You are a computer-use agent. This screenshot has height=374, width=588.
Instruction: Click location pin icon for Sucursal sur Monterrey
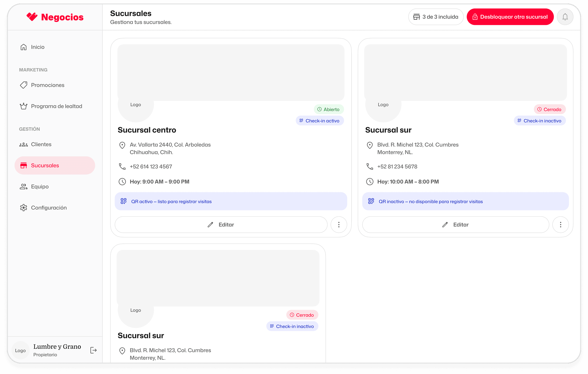[x=370, y=145]
